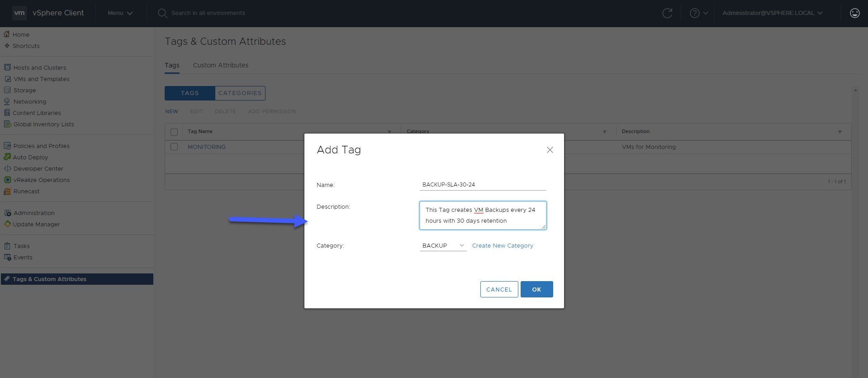The width and height of the screenshot is (868, 378).
Task: Toggle the select-all checkbox in the table header
Action: point(174,132)
